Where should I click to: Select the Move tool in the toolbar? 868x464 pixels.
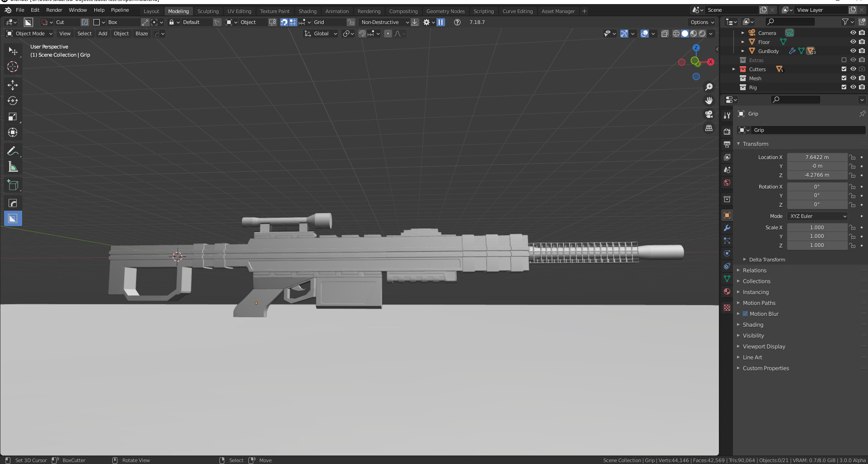coord(13,85)
